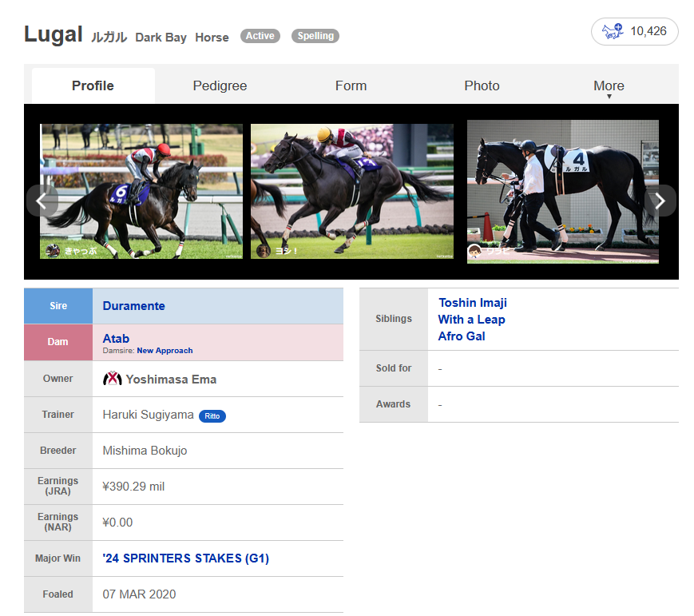Screen dimensions: 694x616
Task: Click the user avatar on the third photo
Action: click(474, 251)
